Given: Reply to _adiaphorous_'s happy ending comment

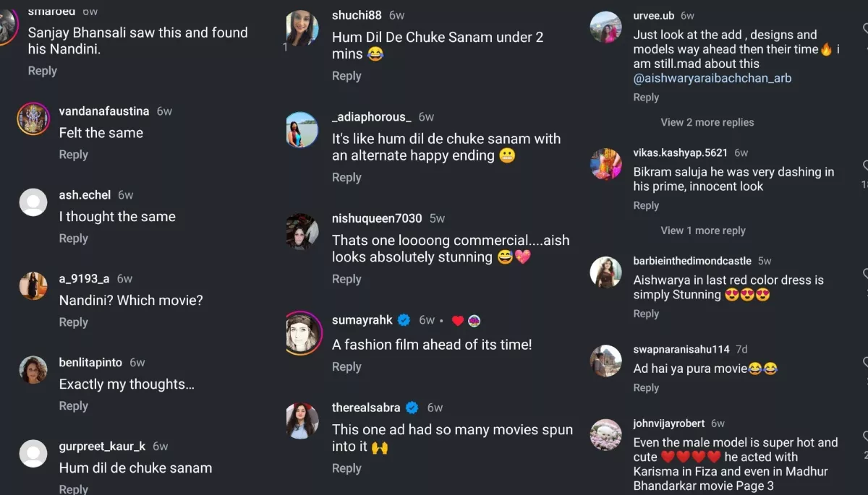Looking at the screenshot, I should click(346, 178).
